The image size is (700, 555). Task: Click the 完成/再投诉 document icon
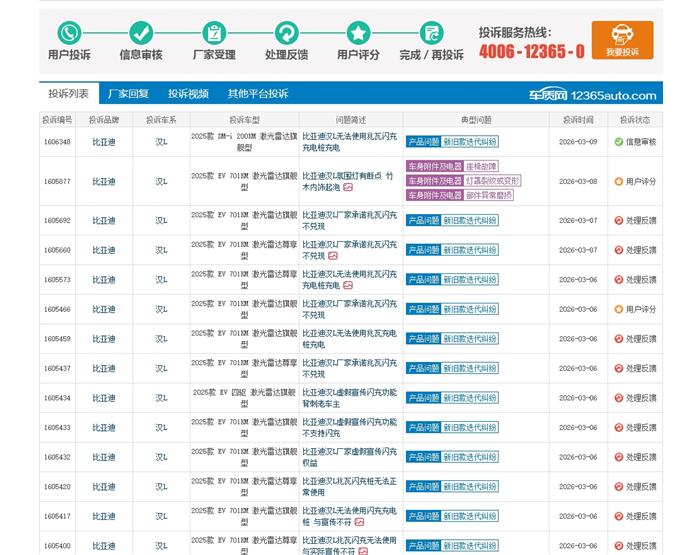pos(431,33)
